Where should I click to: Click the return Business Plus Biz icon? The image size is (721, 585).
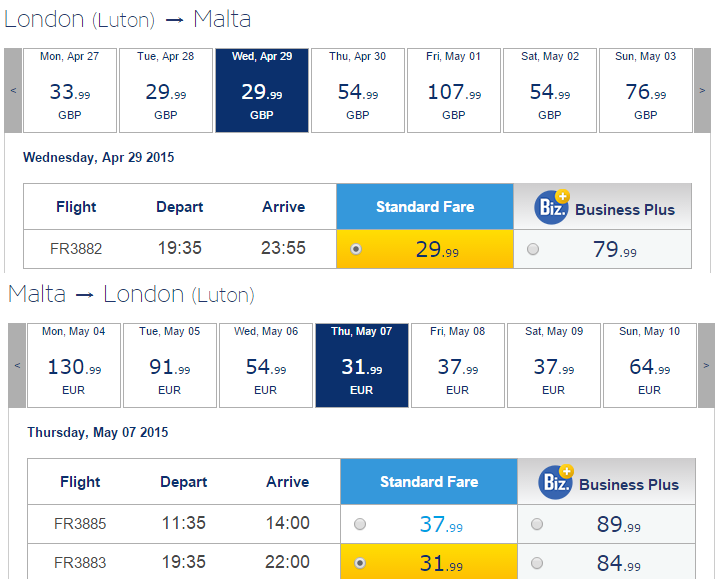tap(556, 482)
